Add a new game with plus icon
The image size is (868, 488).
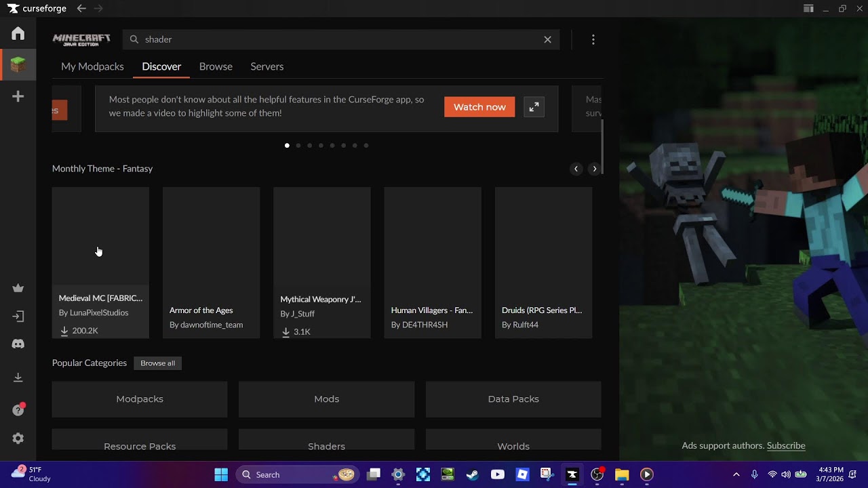18,96
